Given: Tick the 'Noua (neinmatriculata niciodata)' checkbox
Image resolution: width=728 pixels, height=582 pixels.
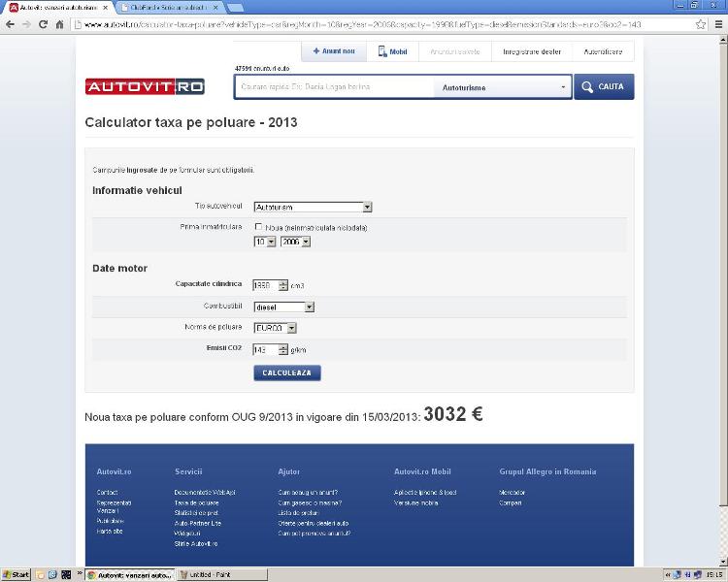Looking at the screenshot, I should click(258, 227).
